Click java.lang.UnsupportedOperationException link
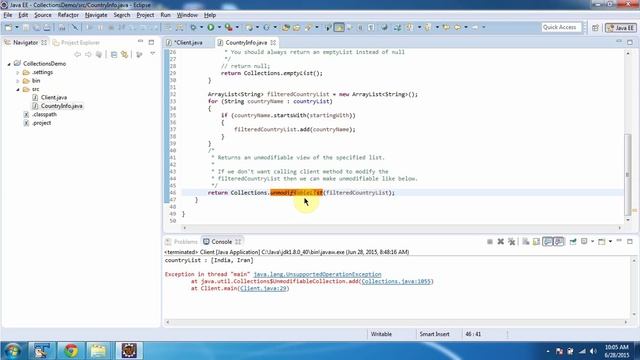 (317, 274)
